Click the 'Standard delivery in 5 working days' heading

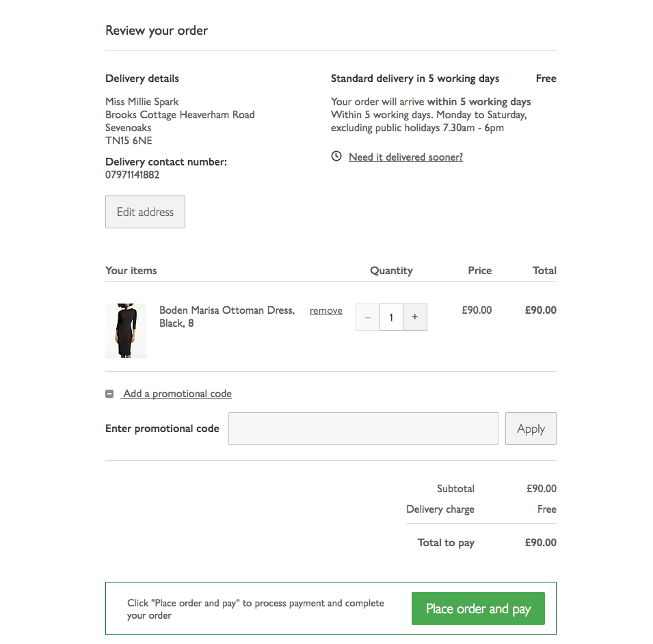(x=415, y=79)
